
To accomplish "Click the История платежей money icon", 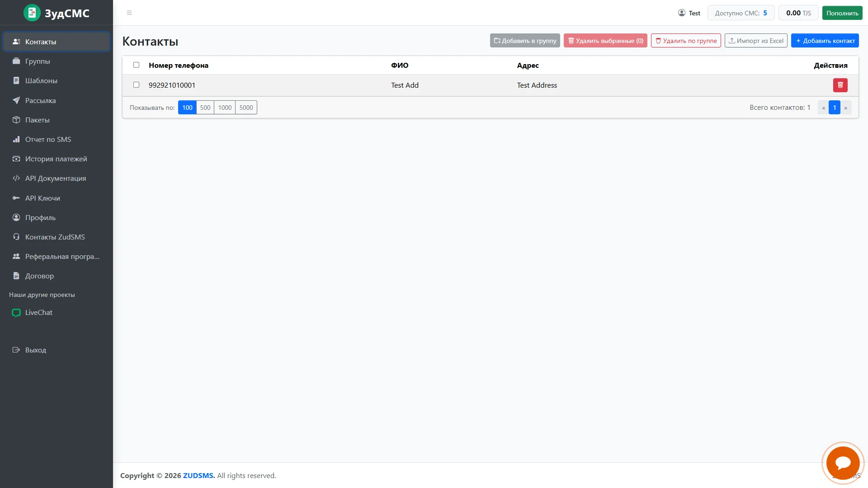I will point(16,159).
